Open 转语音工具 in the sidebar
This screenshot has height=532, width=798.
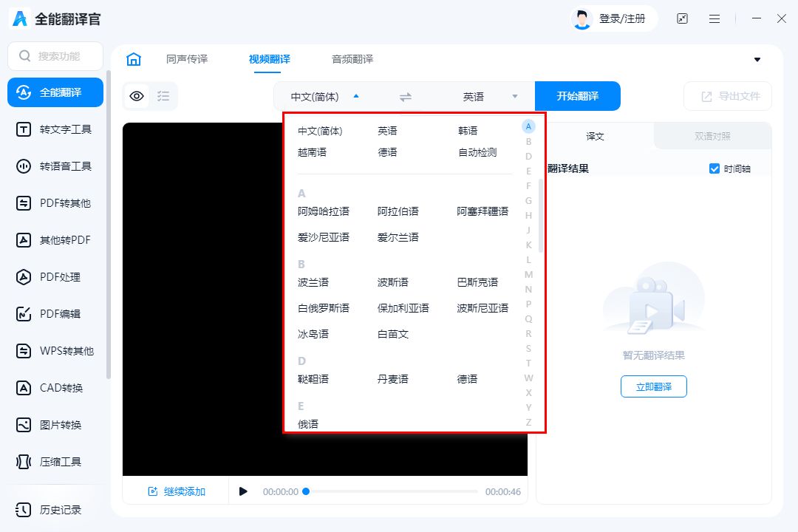(55, 166)
